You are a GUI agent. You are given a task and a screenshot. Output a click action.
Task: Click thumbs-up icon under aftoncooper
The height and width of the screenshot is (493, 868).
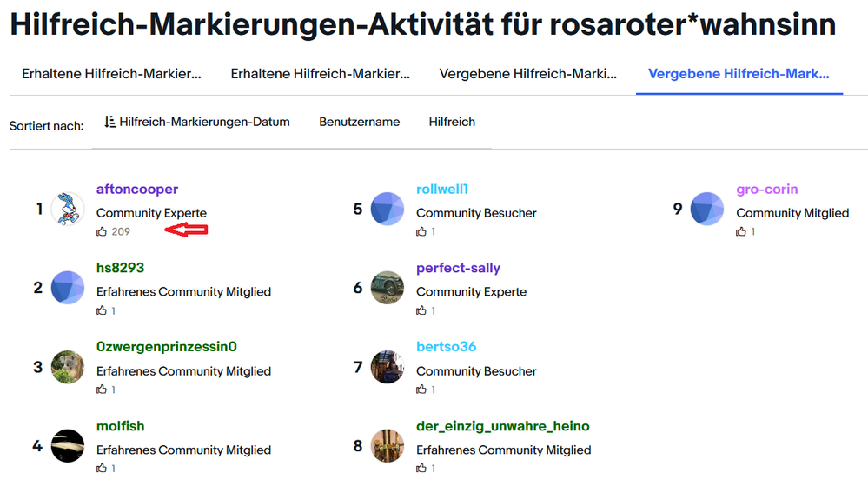[x=103, y=231]
